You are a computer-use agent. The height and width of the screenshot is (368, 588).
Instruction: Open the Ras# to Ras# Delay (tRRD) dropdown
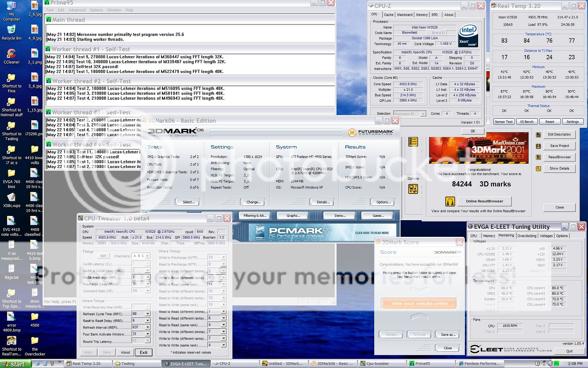coord(148,321)
